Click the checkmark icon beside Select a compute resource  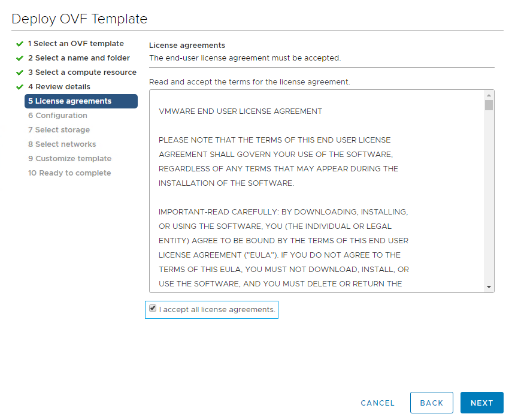coord(20,72)
